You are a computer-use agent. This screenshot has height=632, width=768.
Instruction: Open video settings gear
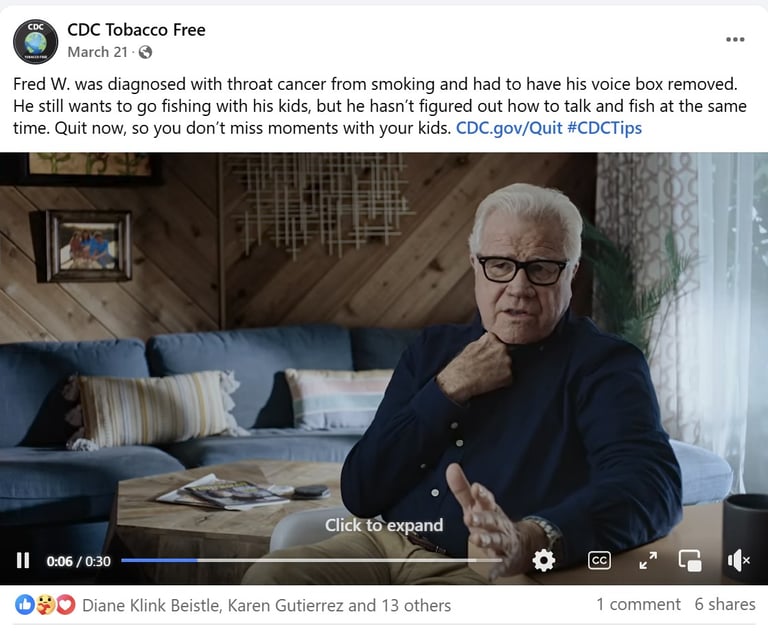click(544, 560)
